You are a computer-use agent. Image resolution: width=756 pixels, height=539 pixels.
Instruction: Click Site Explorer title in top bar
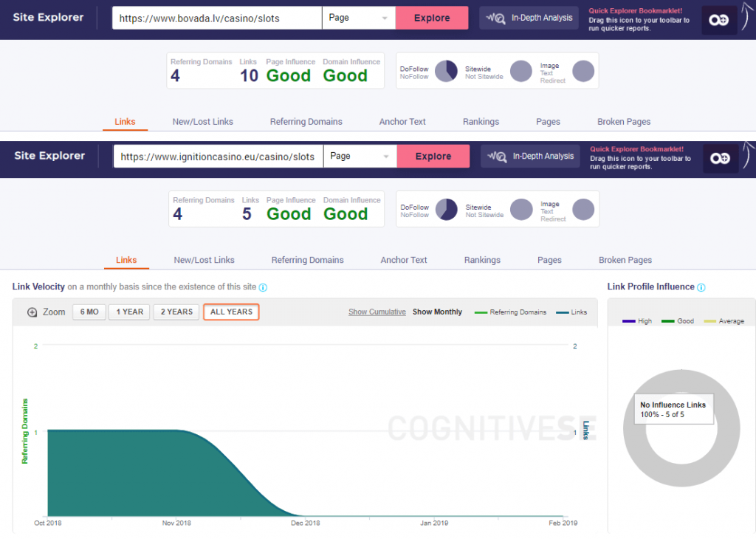point(48,18)
